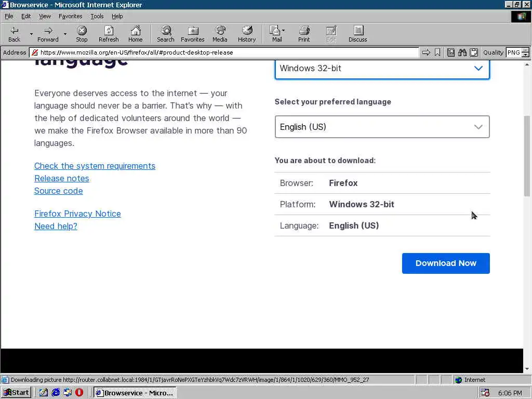Click the Download Now button
Image resolution: width=532 pixels, height=399 pixels.
pos(446,263)
